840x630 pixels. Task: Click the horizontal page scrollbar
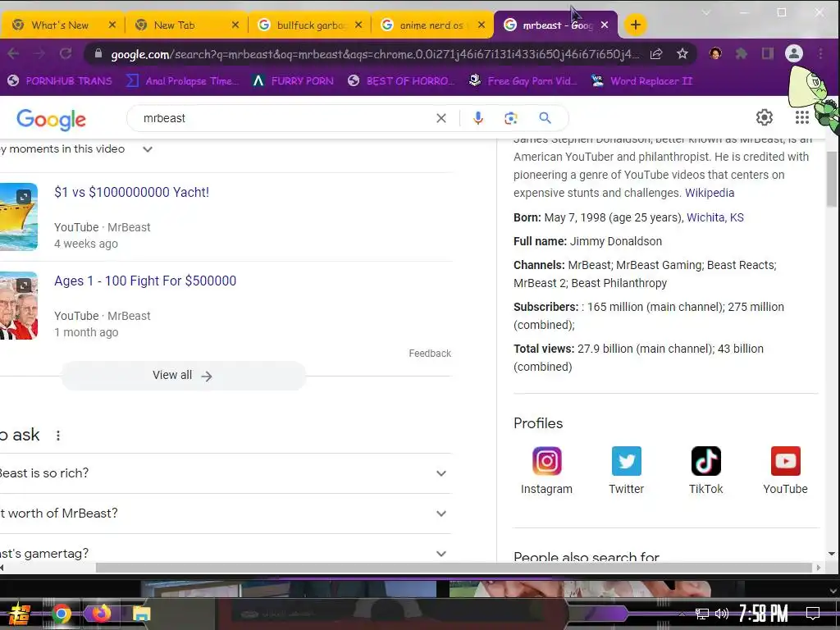click(454, 568)
